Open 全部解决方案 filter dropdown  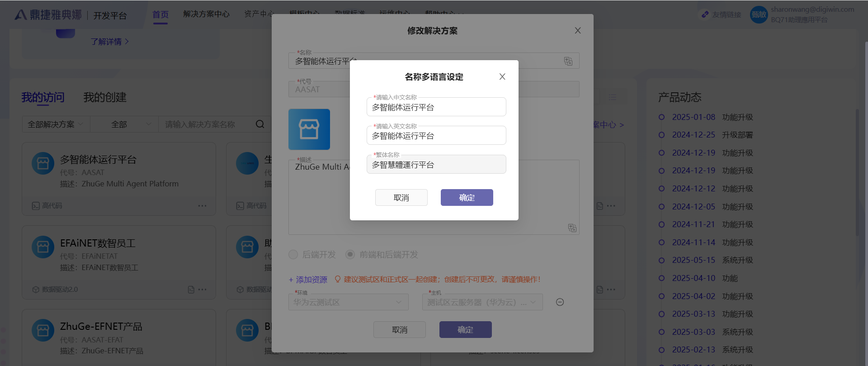click(x=56, y=124)
